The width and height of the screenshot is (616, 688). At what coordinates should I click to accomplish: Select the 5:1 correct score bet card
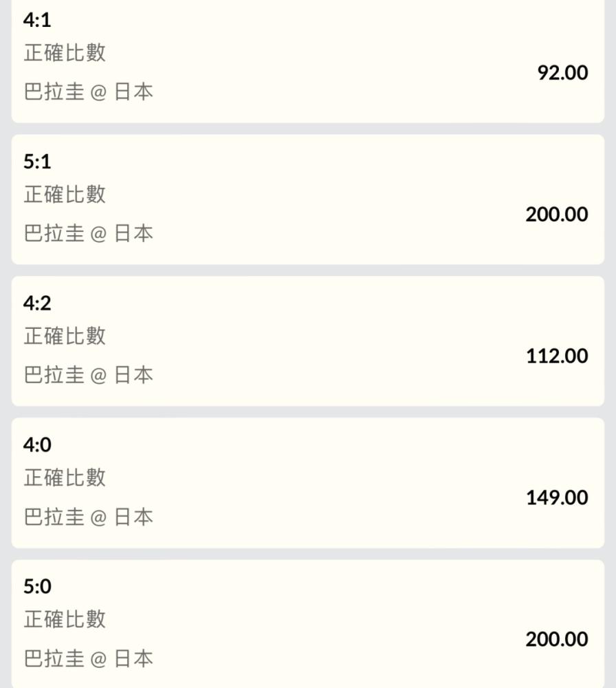pos(308,200)
